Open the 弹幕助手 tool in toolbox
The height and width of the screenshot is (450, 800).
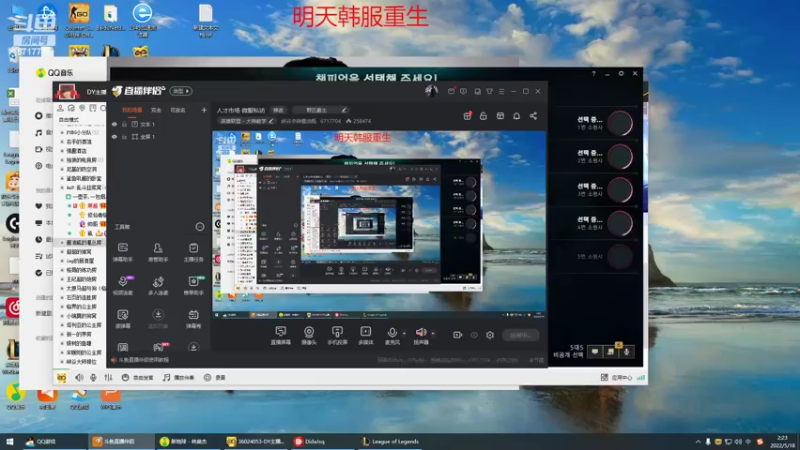[x=123, y=252]
